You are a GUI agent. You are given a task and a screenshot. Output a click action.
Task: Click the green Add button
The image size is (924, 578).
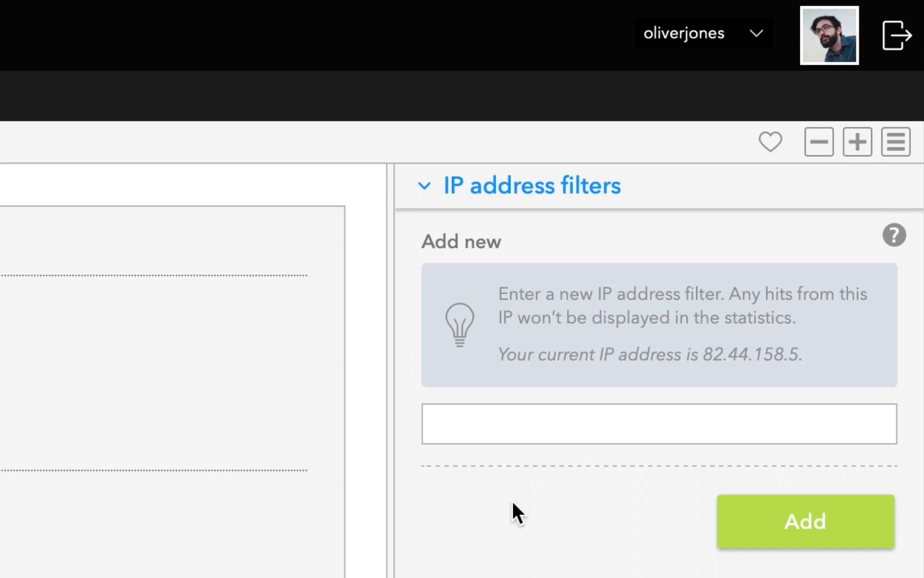click(805, 521)
